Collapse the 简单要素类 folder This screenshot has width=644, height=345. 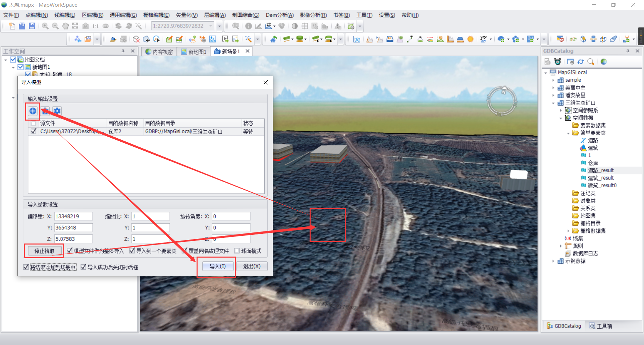pos(568,133)
